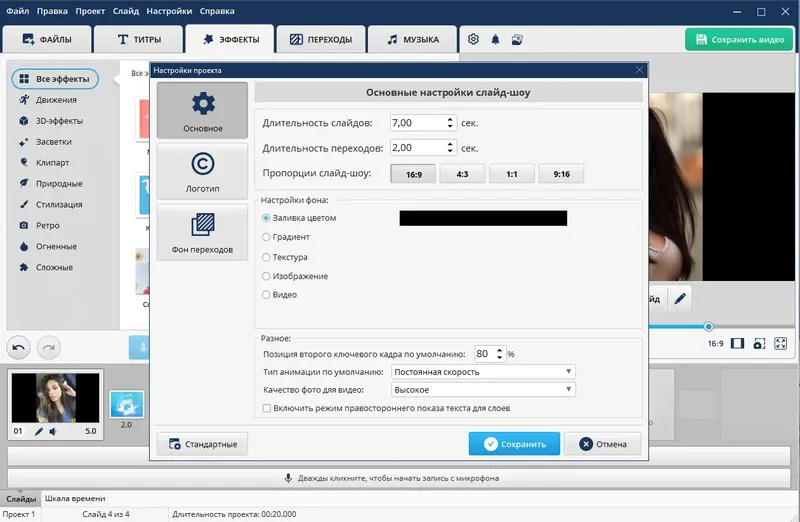800x522 pixels.
Task: Click the settings gear icon in top toolbar
Action: [x=473, y=39]
